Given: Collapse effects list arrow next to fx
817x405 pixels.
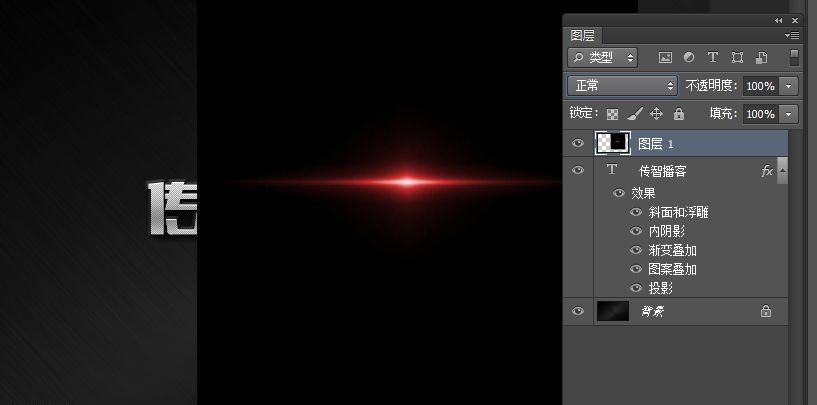Looking at the screenshot, I should click(782, 171).
